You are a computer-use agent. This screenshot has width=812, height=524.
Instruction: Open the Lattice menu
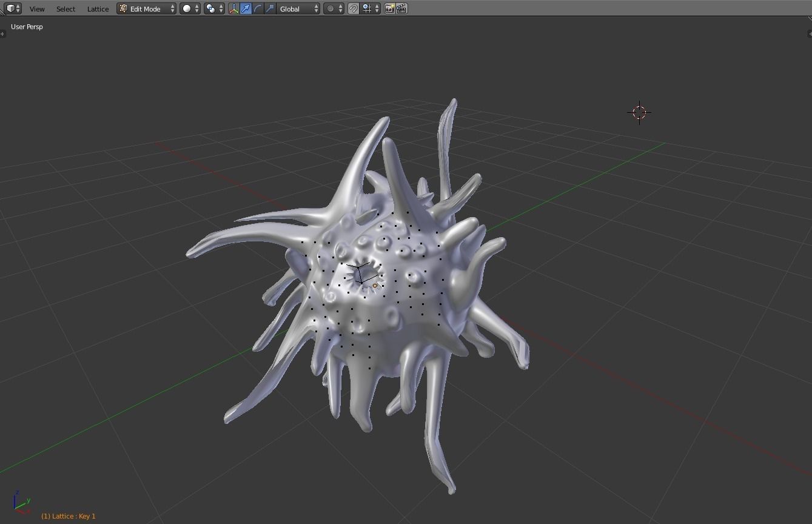(98, 9)
